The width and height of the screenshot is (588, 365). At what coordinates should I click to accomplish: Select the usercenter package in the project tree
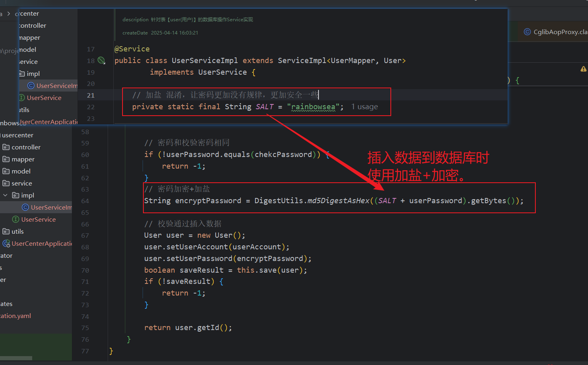pos(18,135)
